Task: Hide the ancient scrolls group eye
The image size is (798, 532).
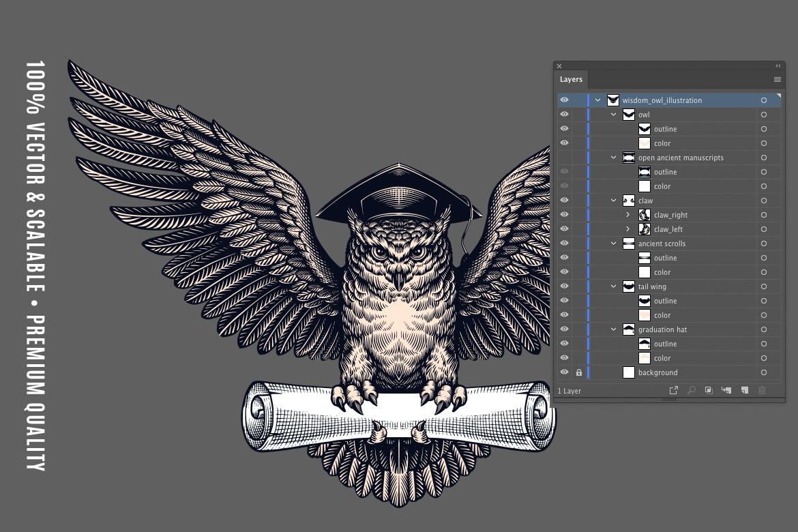Action: coord(565,243)
